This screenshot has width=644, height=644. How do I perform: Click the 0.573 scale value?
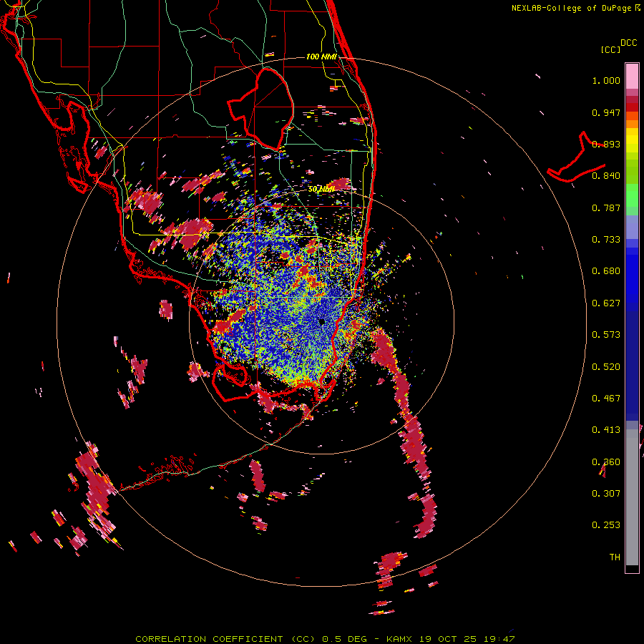click(606, 335)
